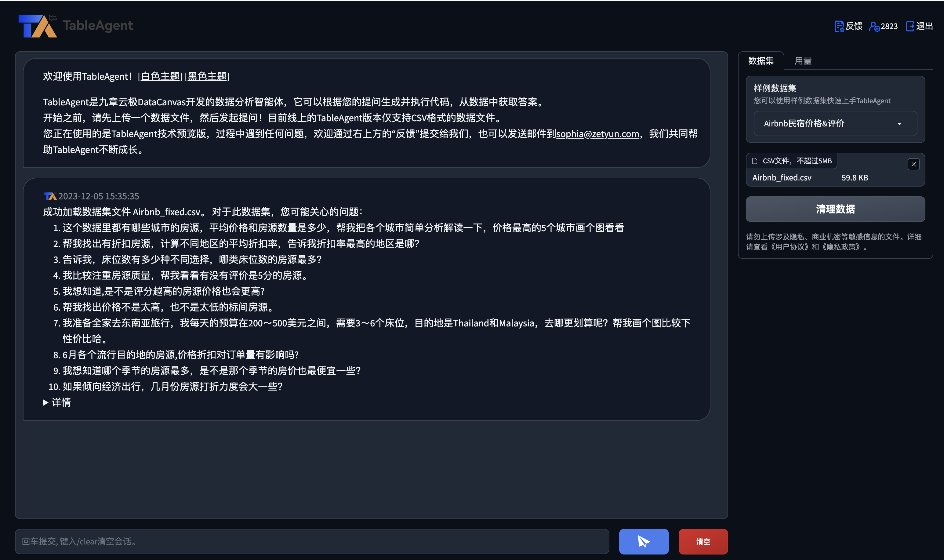944x560 pixels.
Task: Click the 退出 logout icon
Action: pyautogui.click(x=910, y=26)
